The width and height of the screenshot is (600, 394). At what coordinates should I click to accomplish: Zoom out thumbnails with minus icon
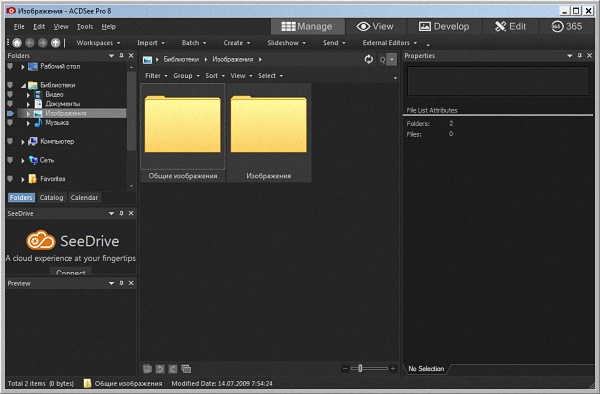[x=345, y=368]
